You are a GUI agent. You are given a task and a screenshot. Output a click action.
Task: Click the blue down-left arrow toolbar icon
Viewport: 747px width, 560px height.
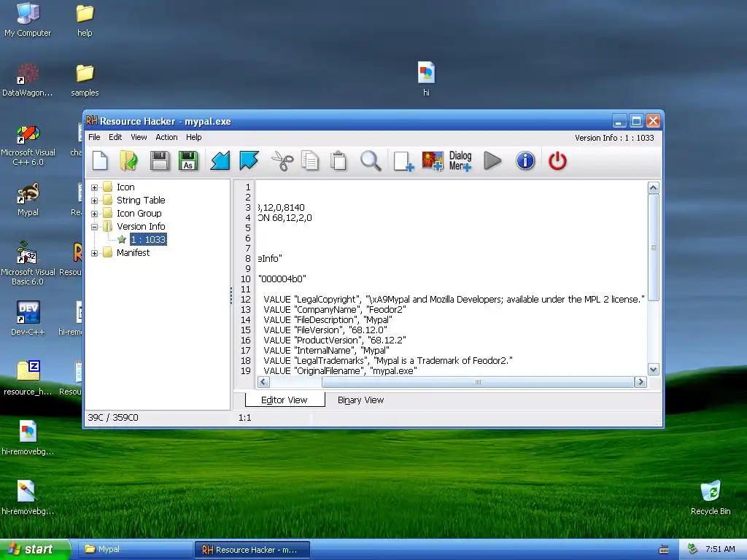point(220,161)
